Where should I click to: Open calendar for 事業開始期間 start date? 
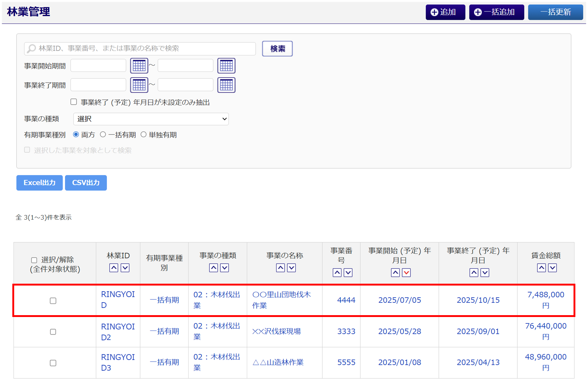pyautogui.click(x=139, y=66)
